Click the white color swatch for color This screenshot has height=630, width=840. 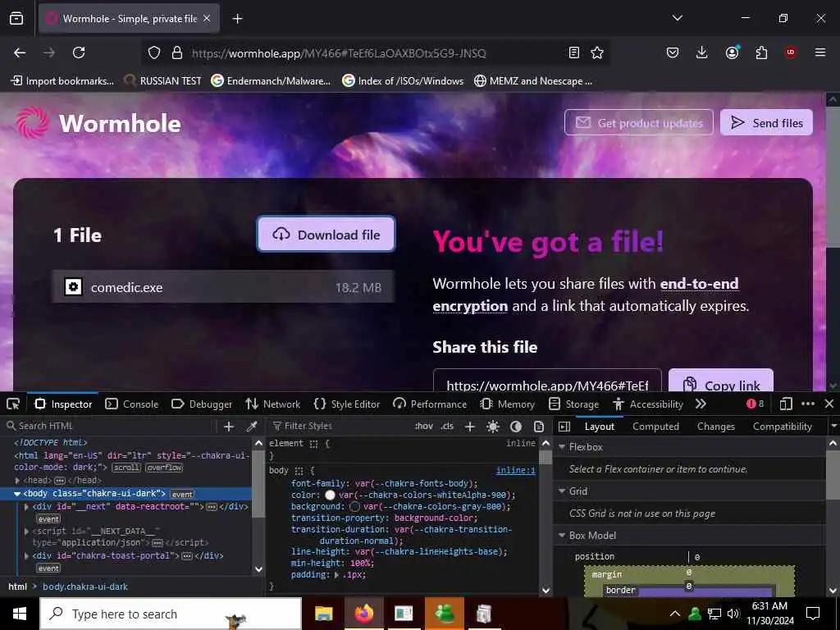pos(330,495)
